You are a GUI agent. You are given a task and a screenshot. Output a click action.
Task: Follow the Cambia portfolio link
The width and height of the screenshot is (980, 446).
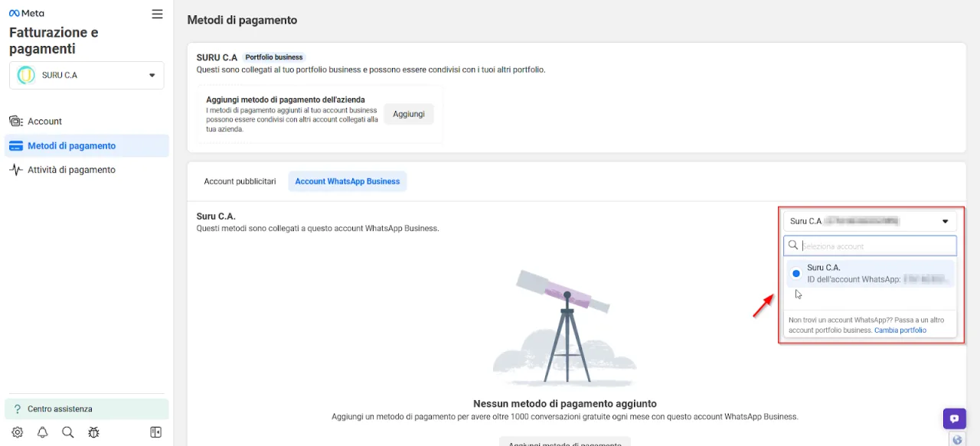(x=900, y=330)
